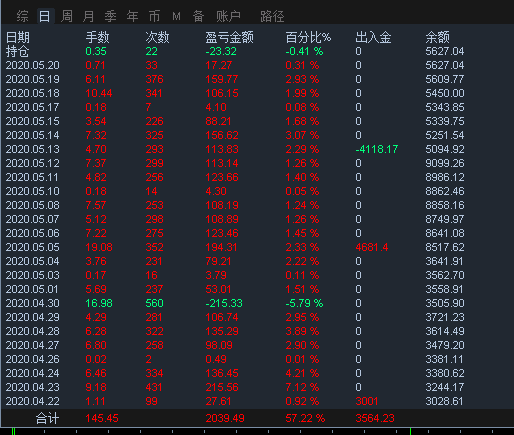Select the 2020.05.20 date row
This screenshot has width=514, height=435.
tap(33, 65)
